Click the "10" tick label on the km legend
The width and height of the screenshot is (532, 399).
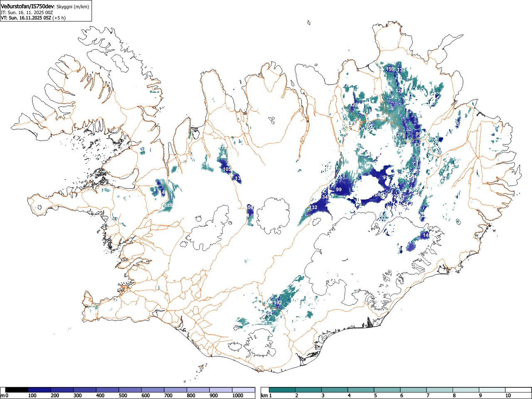pyautogui.click(x=507, y=396)
